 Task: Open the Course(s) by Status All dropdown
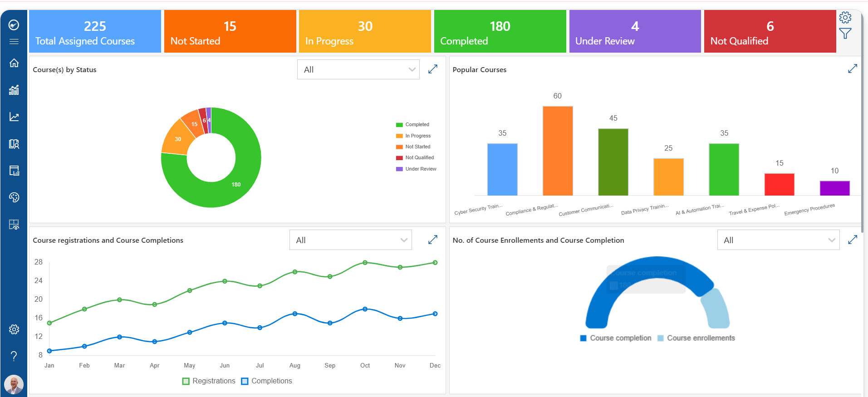point(358,69)
